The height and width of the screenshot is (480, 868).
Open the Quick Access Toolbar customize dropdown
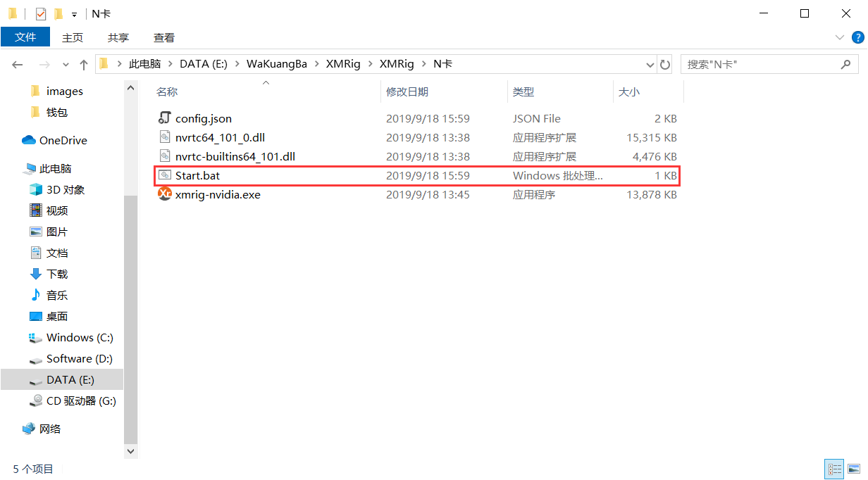[74, 14]
